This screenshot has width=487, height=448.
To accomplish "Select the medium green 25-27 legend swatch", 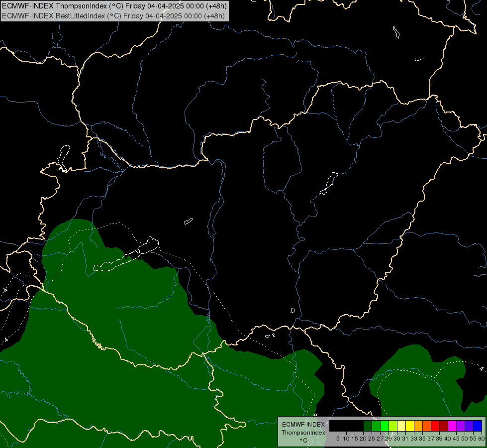I will point(376,426).
